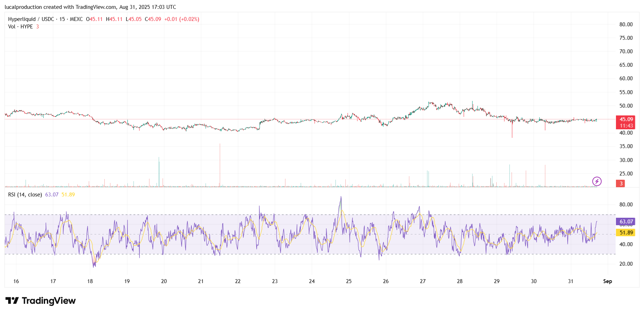
Task: Click the open price O45.11 value
Action: pos(94,19)
